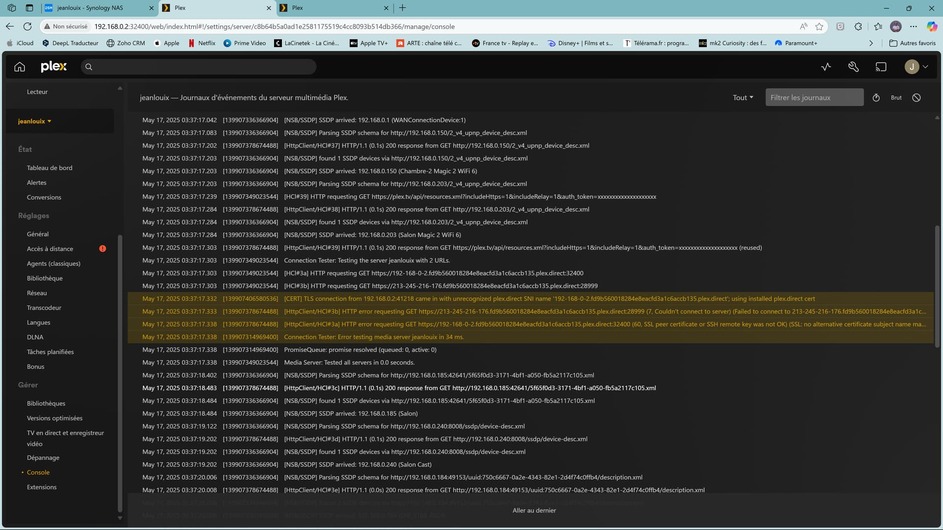Open the cast player icon
The width and height of the screenshot is (943, 530).
pyautogui.click(x=881, y=67)
